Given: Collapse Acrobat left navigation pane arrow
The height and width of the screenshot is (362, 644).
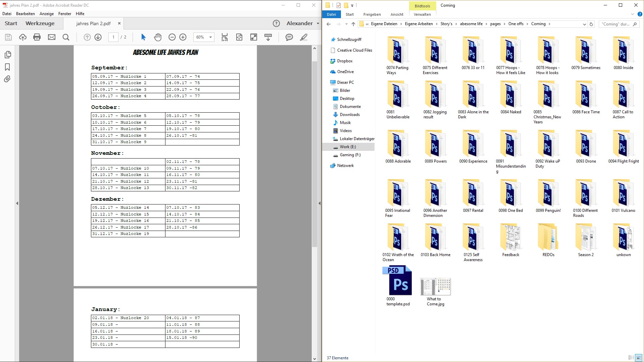Looking at the screenshot, I should pyautogui.click(x=17, y=203).
